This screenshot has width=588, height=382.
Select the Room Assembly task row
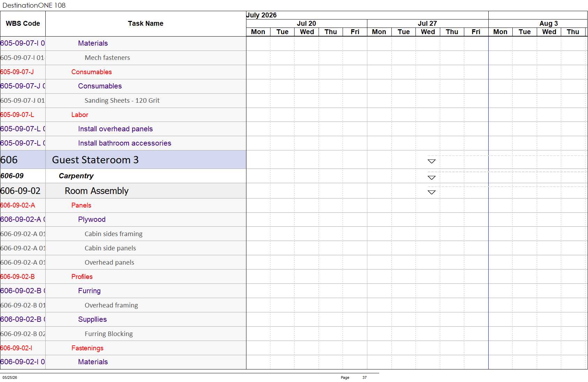click(123, 191)
